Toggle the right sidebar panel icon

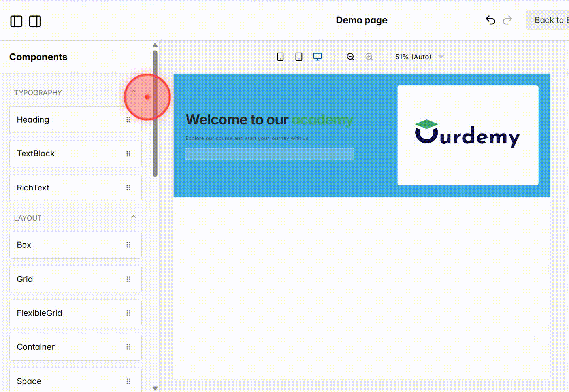[x=35, y=21]
